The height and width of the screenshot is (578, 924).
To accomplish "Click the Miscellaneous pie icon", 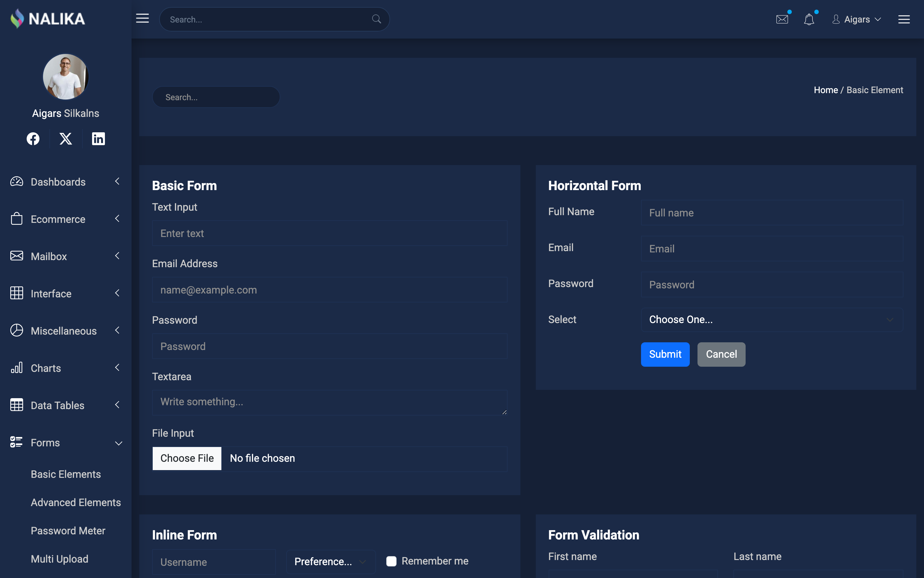I will (16, 330).
